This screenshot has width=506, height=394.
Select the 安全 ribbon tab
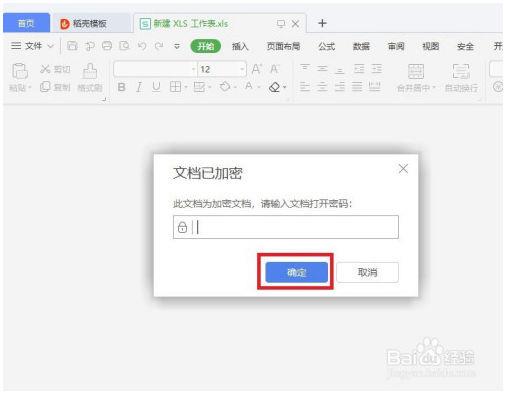coord(465,46)
